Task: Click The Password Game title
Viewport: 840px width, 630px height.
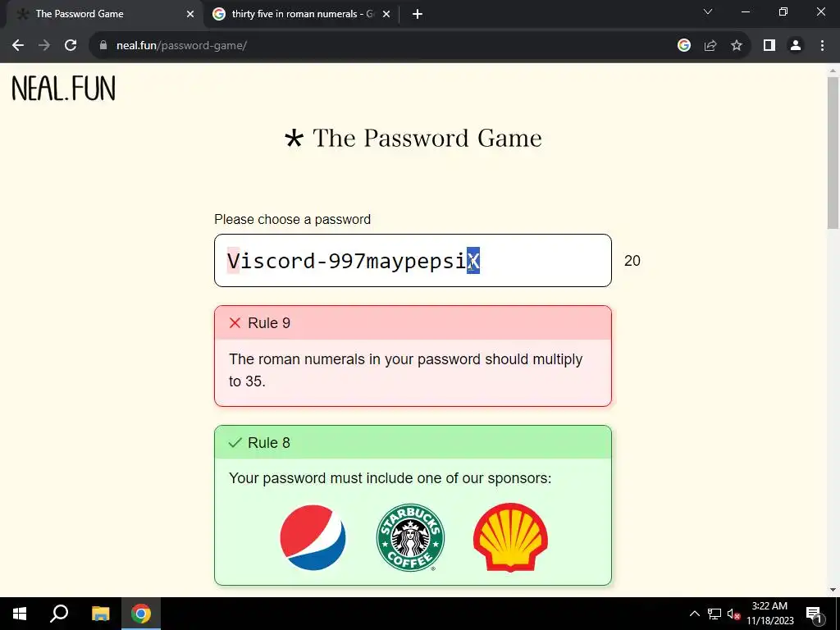Action: 427,138
